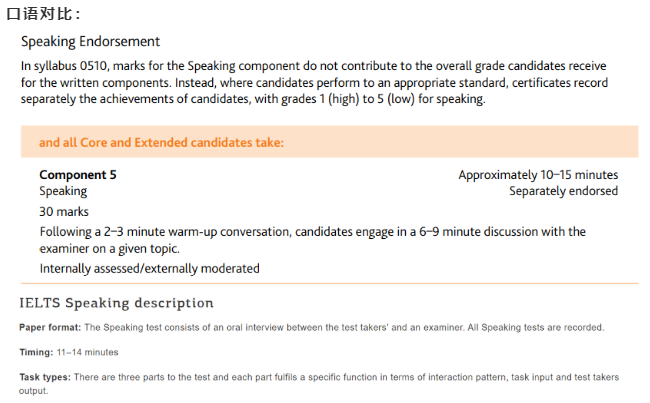This screenshot has width=650, height=403.
Task: Click the 30 marks line
Action: click(64, 212)
